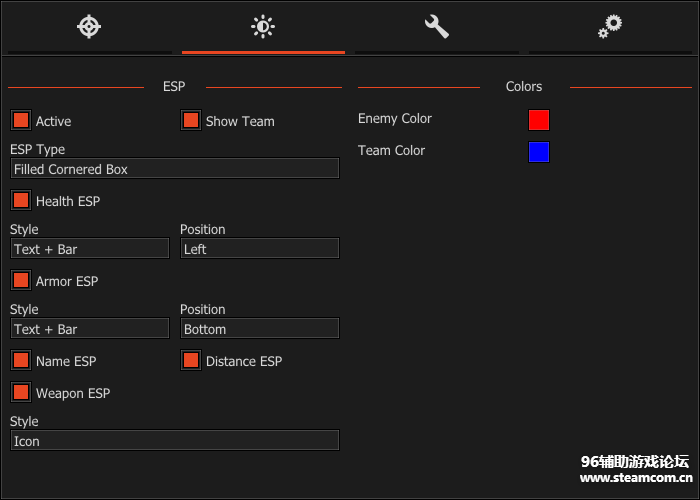Open the Position dropdown set to Left
Screen dimensions: 700x500
(x=259, y=249)
